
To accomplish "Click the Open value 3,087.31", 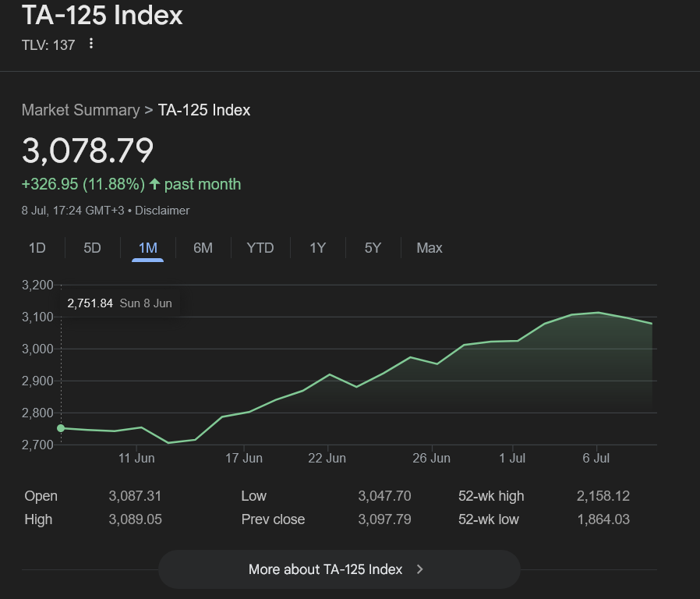I will pyautogui.click(x=135, y=496).
